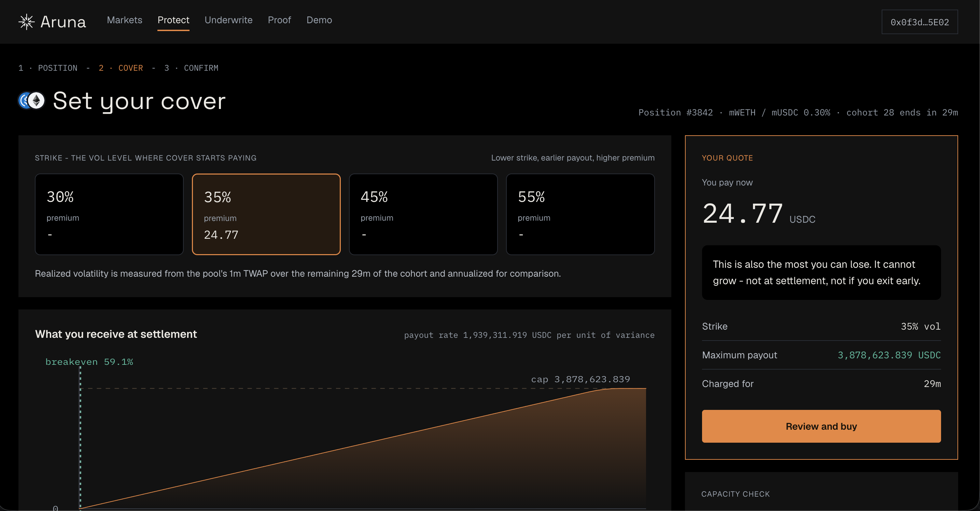Open the Markets tab
980x511 pixels.
[x=124, y=20]
